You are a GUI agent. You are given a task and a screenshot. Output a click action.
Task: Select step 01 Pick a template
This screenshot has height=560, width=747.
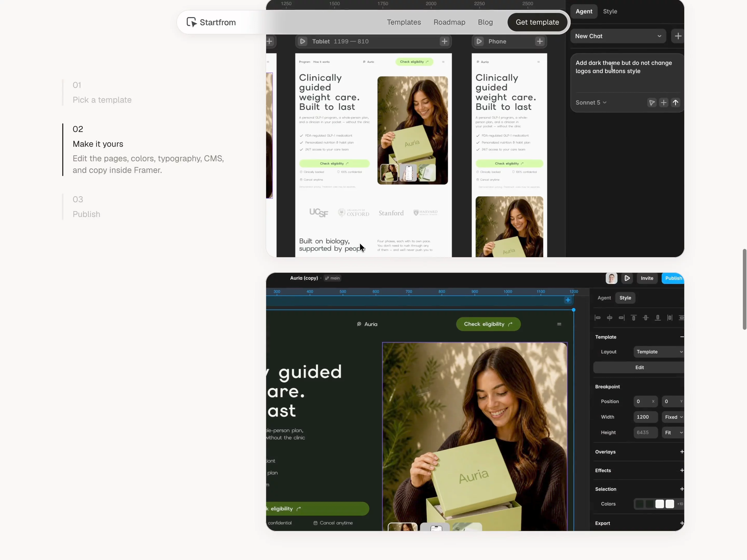pyautogui.click(x=102, y=93)
